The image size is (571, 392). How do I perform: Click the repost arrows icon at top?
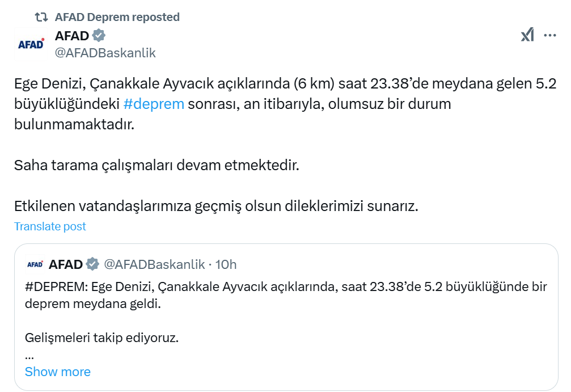[41, 18]
